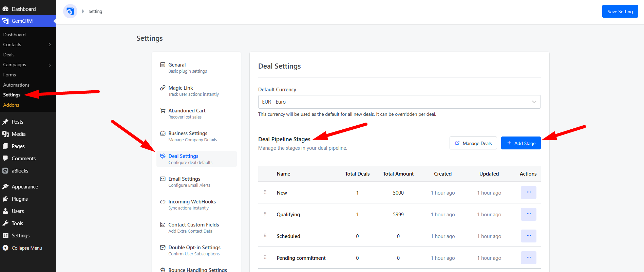
Task: Open actions menu for New stage
Action: (x=529, y=193)
